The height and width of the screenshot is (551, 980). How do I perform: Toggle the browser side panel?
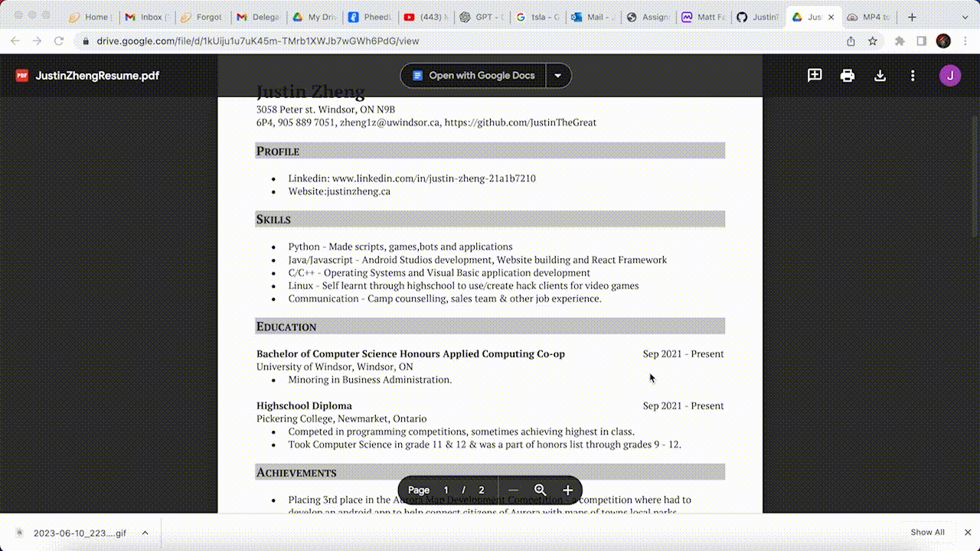click(922, 41)
